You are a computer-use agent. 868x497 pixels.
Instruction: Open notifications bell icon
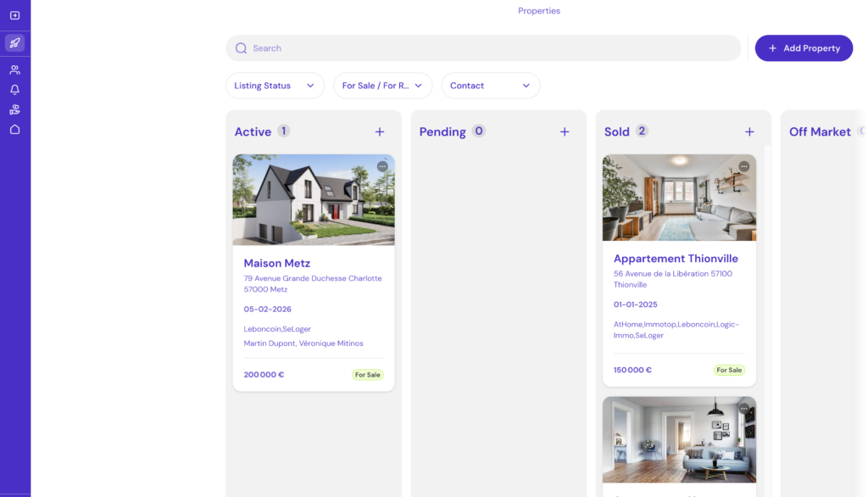pyautogui.click(x=14, y=90)
